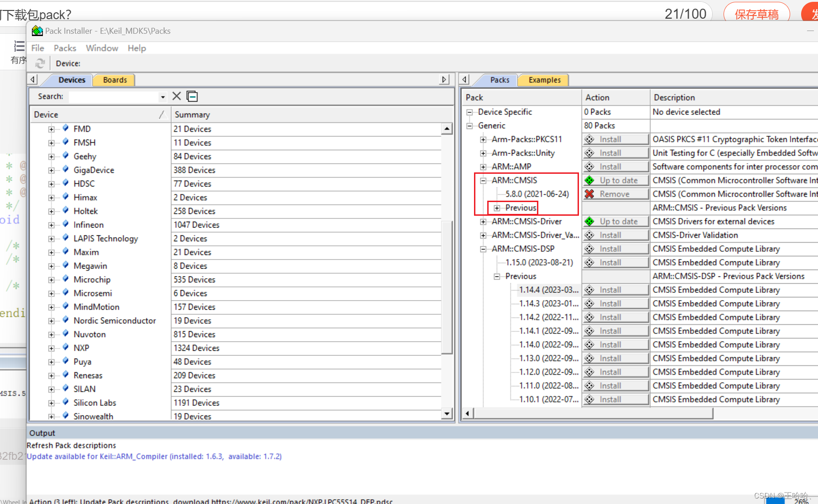Click the Summary column header
The height and width of the screenshot is (504, 818).
click(312, 114)
